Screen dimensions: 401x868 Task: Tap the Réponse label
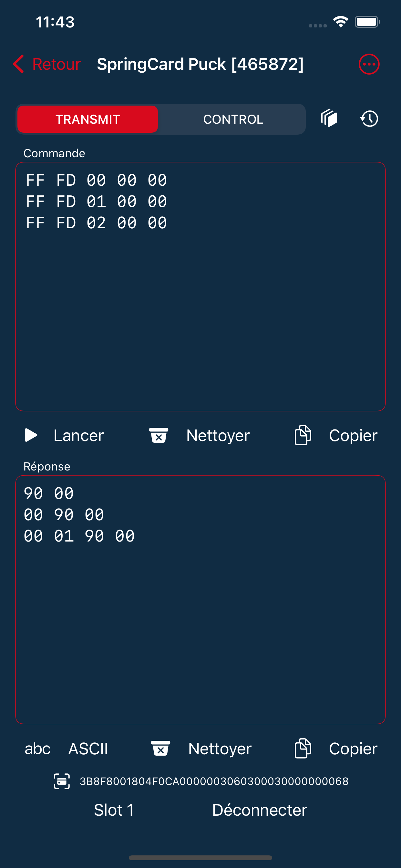(47, 466)
